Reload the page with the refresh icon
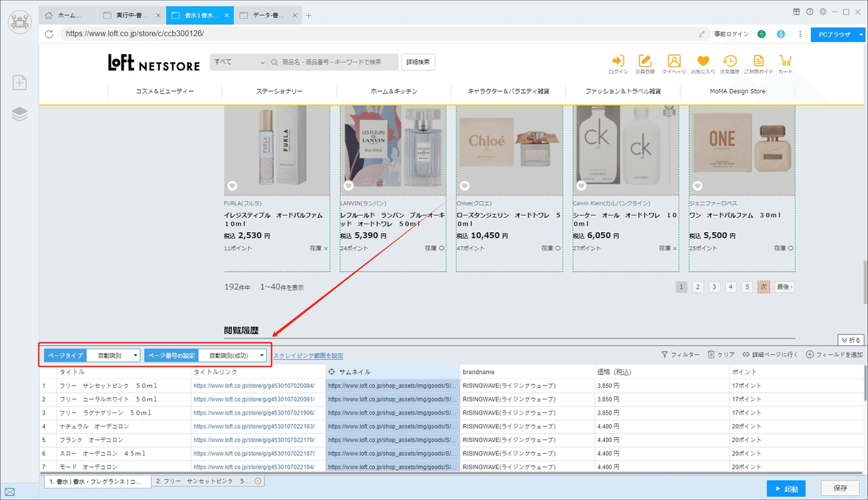The height and width of the screenshot is (500, 868). pos(49,33)
